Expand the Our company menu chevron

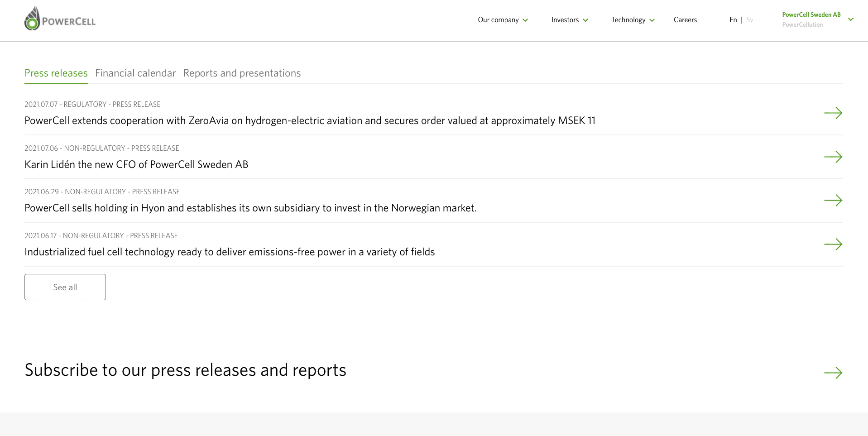tap(525, 20)
